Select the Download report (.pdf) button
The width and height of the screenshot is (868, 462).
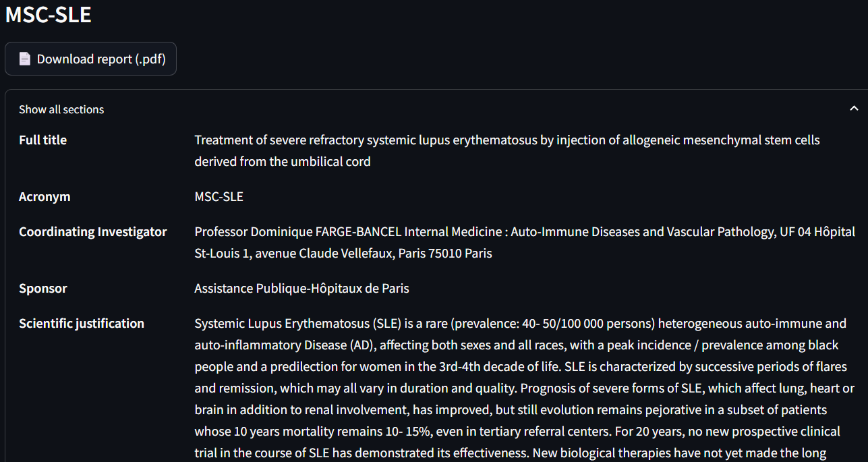tap(90, 59)
